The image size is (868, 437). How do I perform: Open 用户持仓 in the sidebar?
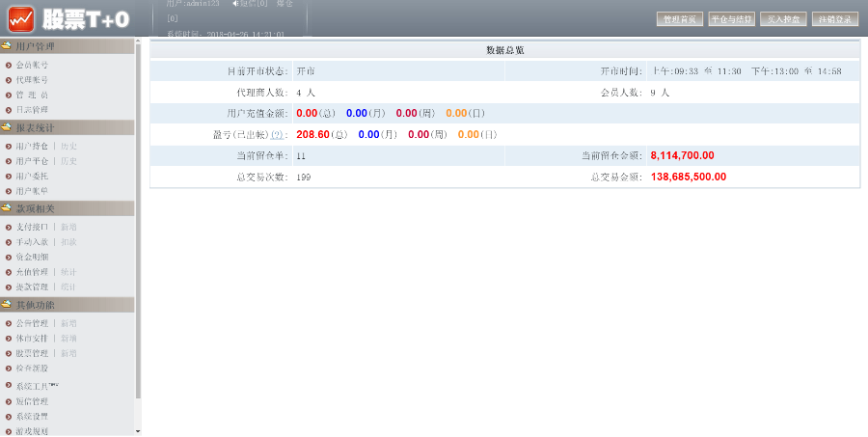(x=32, y=147)
